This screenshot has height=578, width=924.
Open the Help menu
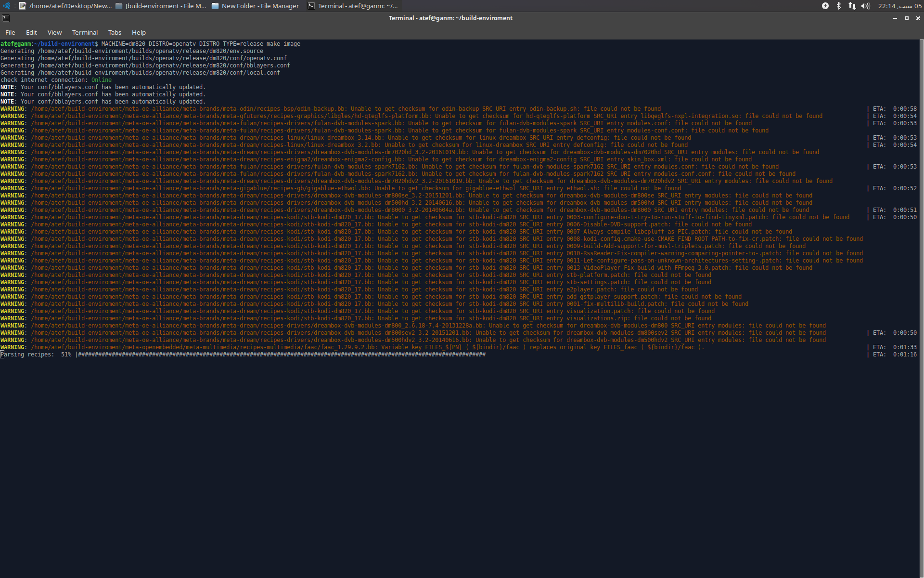(139, 32)
